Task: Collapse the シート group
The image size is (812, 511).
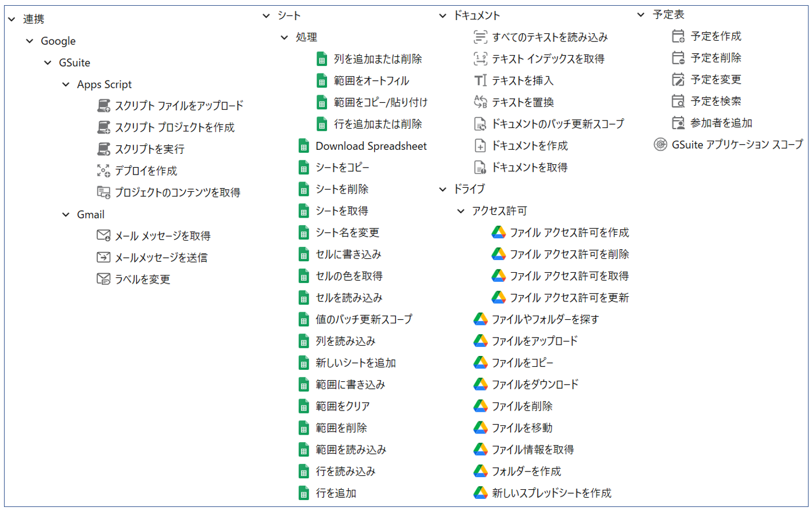Action: pyautogui.click(x=266, y=16)
